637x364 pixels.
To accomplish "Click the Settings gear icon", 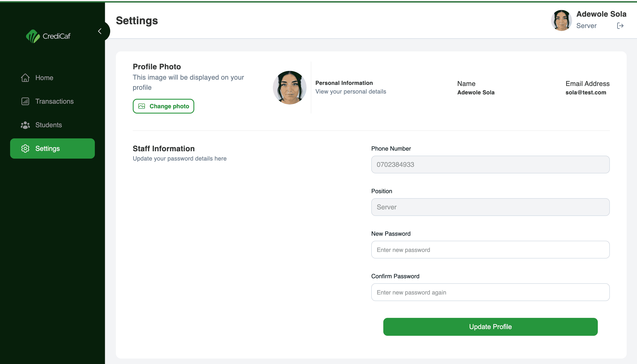I will coord(25,149).
